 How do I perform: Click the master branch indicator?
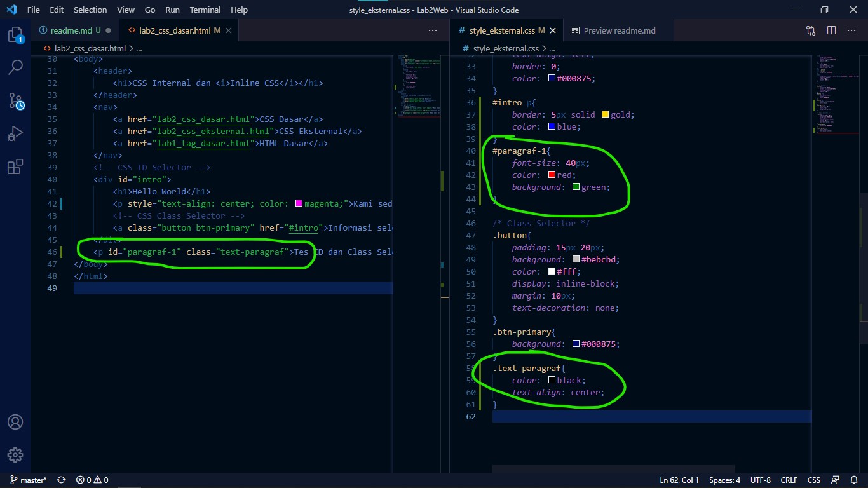click(x=25, y=480)
